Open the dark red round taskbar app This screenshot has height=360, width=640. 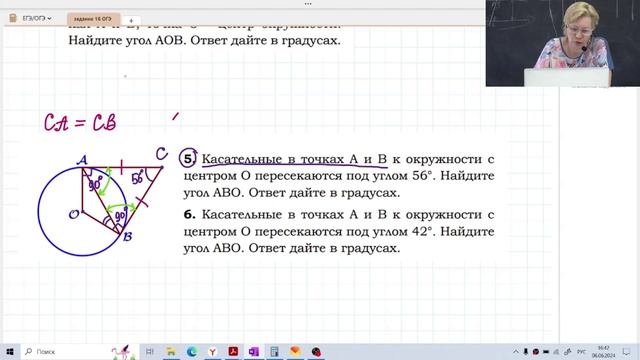(x=316, y=351)
